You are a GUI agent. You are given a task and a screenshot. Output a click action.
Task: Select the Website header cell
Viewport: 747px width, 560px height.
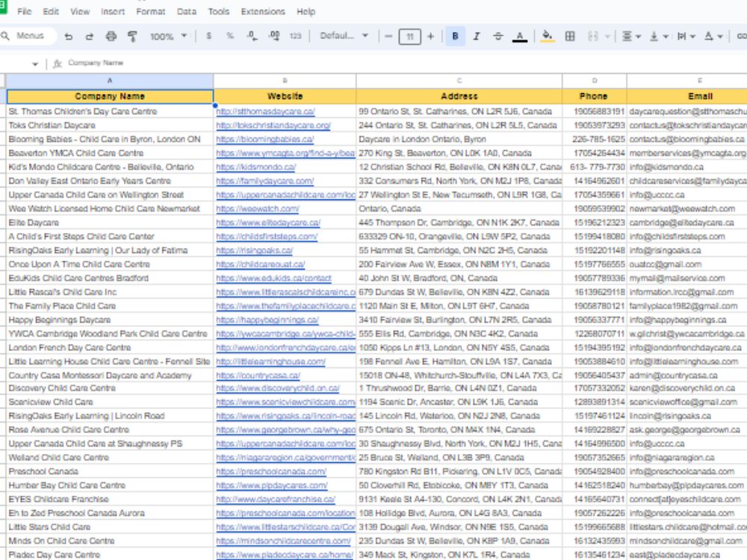click(x=285, y=96)
